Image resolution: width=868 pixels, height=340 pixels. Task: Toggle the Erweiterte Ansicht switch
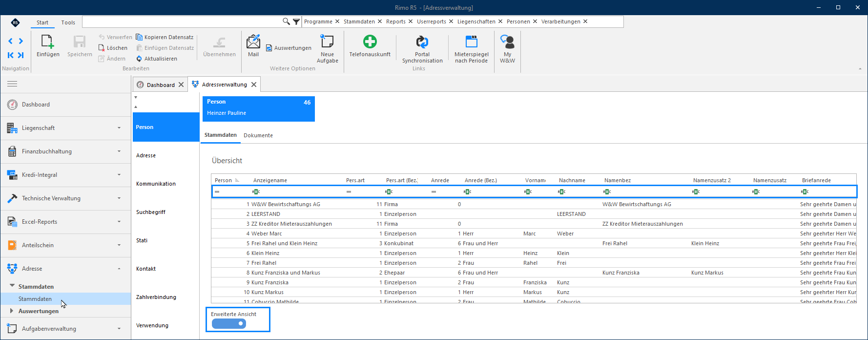229,323
